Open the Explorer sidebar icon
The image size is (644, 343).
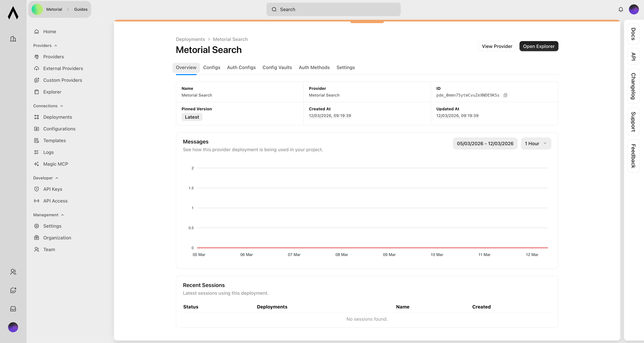click(x=37, y=92)
